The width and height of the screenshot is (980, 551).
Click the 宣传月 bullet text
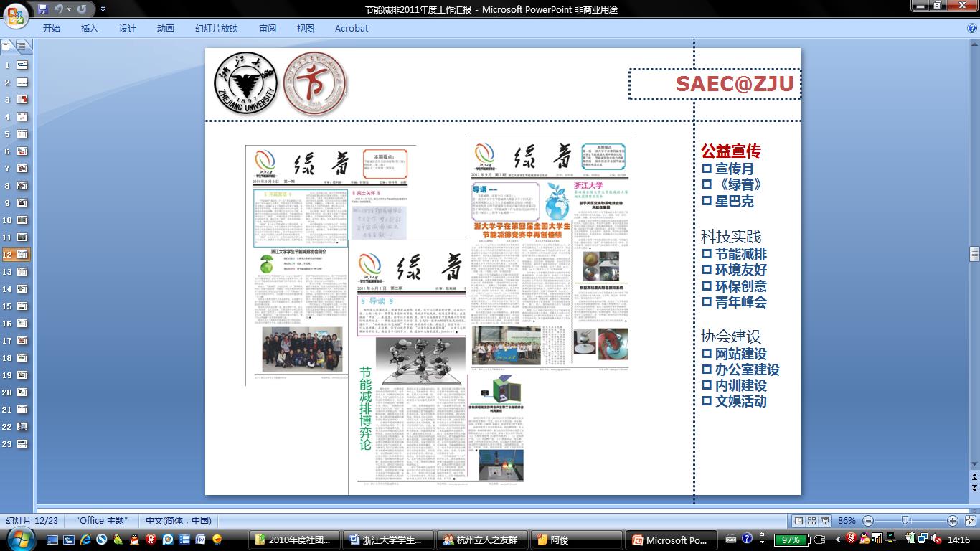pyautogui.click(x=735, y=169)
